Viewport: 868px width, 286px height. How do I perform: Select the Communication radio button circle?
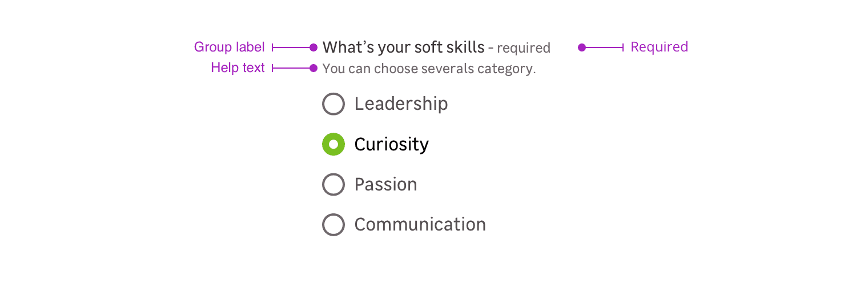coord(333,225)
